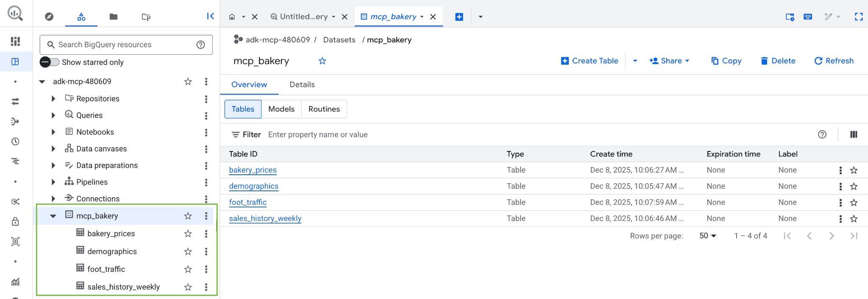Click the column display options icon
Image resolution: width=868 pixels, height=299 pixels.
click(x=854, y=134)
